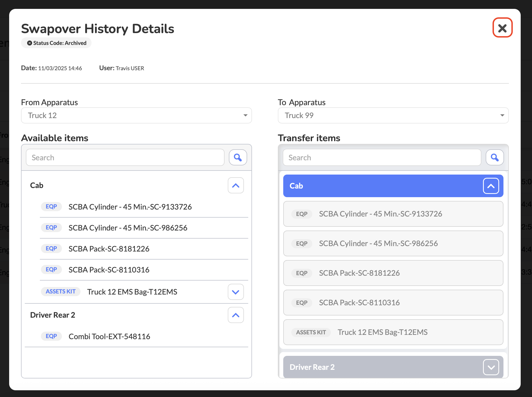The width and height of the screenshot is (532, 397).
Task: Click the Available items search field
Action: pos(125,158)
